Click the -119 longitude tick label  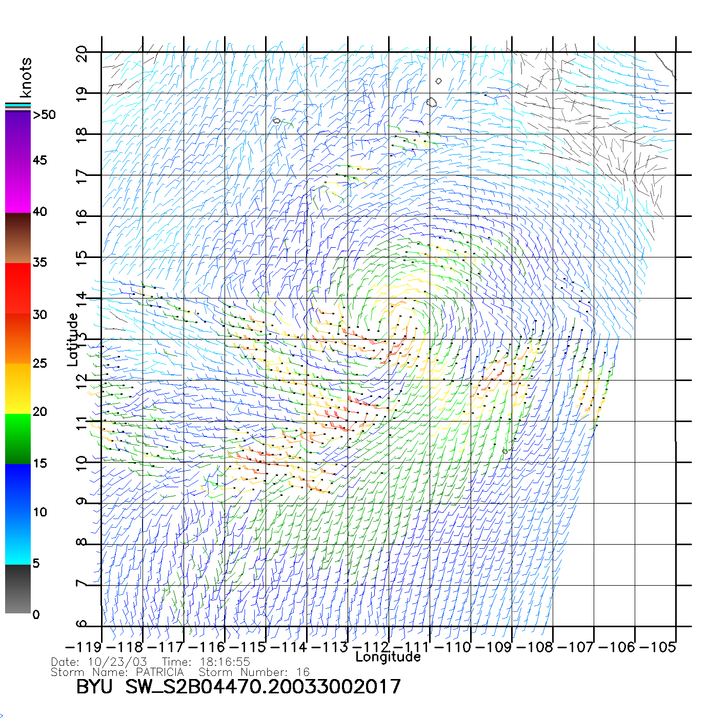[84, 647]
